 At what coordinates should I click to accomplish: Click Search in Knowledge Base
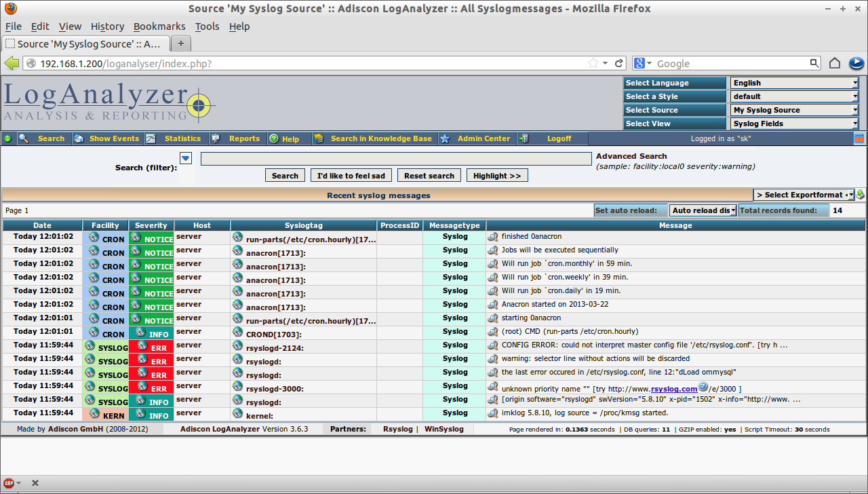click(x=381, y=138)
